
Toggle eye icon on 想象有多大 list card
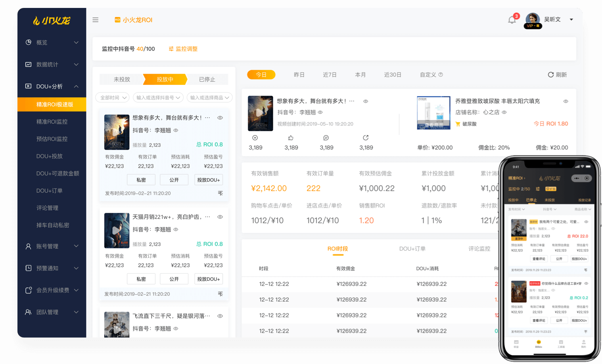tap(220, 118)
